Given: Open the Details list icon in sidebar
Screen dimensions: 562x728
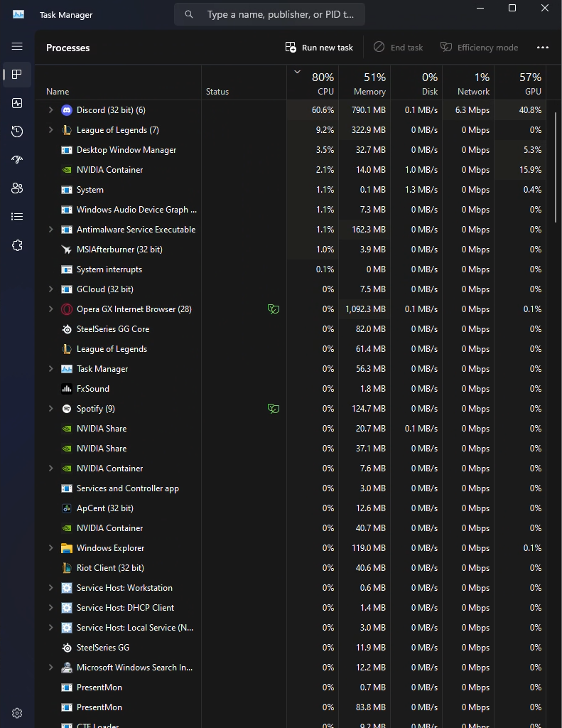Looking at the screenshot, I should point(17,216).
